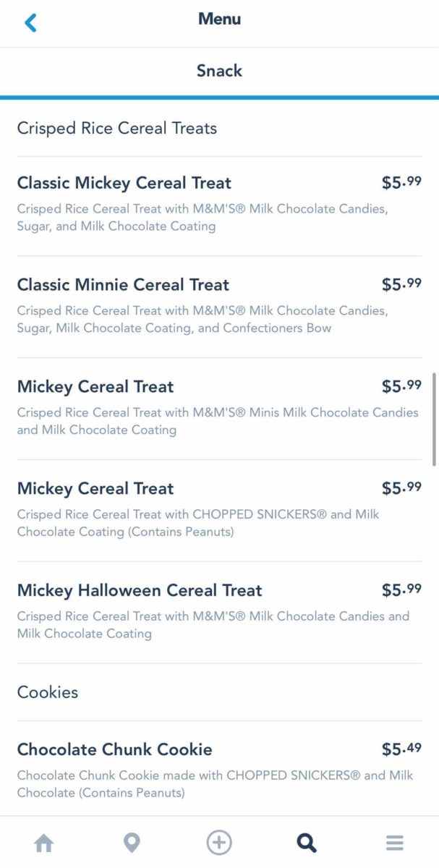Choose the Chocolate Chunk Cookie item
This screenshot has height=868, width=439.
click(115, 749)
